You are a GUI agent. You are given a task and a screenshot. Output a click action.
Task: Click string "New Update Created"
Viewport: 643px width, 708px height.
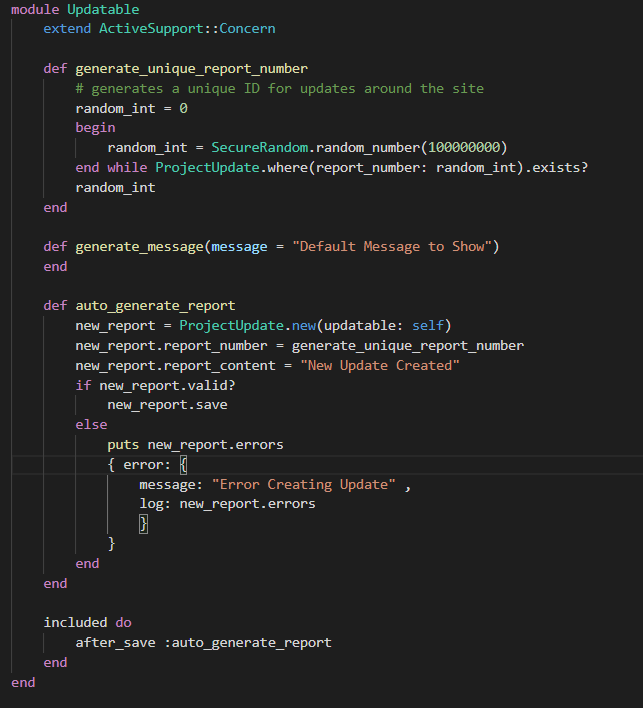[380, 366]
